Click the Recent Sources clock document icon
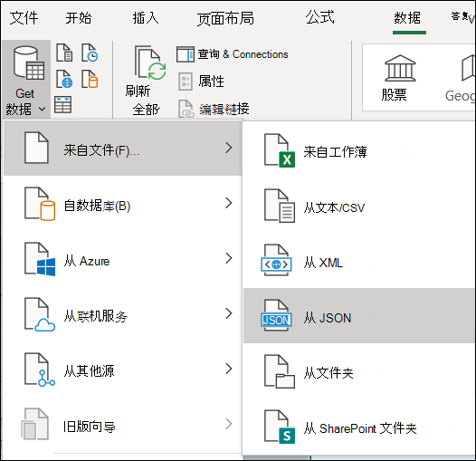Viewport: 476px width, 461px height. point(90,53)
